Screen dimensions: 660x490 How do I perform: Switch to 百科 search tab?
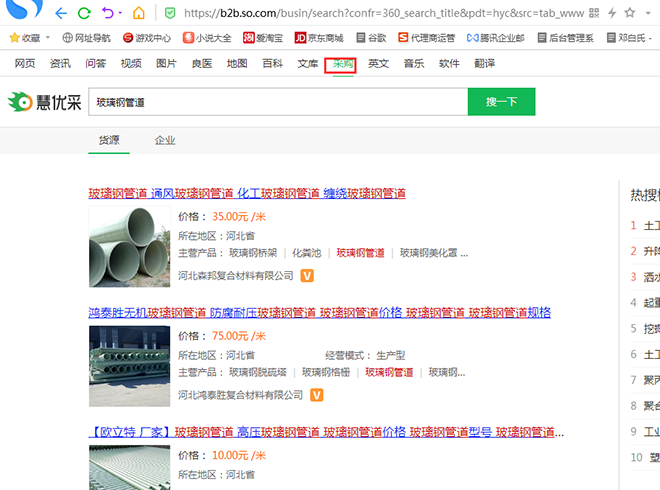pos(272,64)
